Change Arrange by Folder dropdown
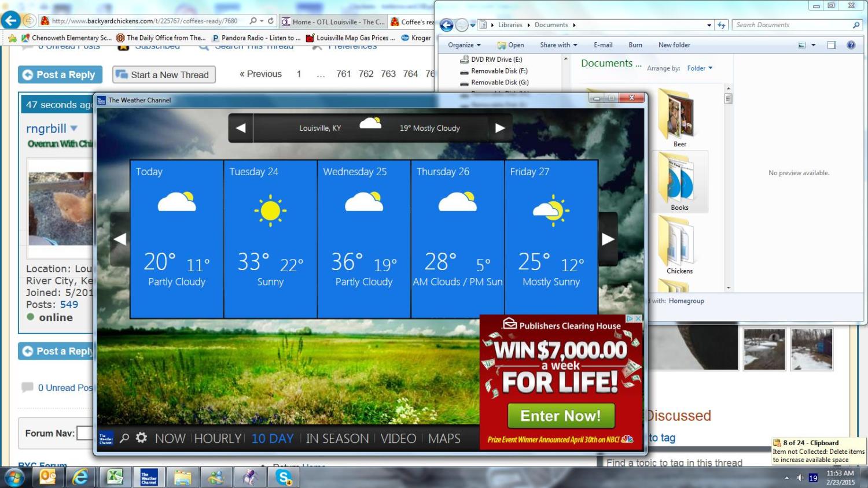The image size is (868, 488). pyautogui.click(x=700, y=68)
